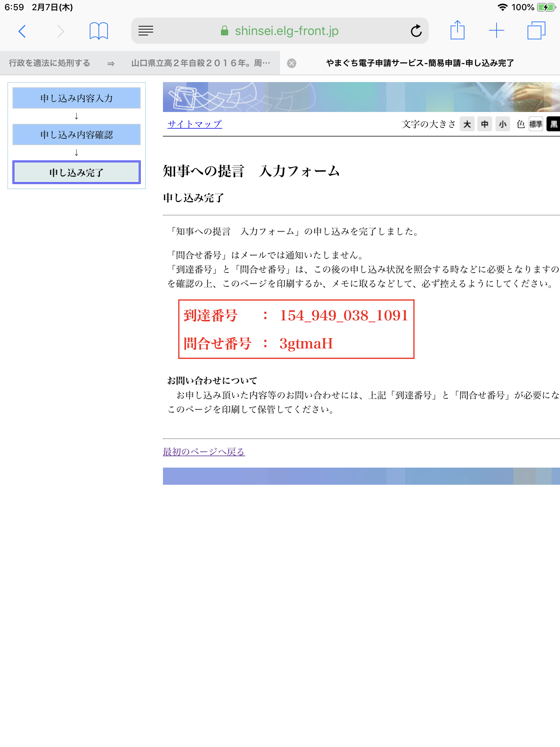Click 最初のページへ戻る link
Viewport: 560px width, 747px height.
tap(204, 452)
